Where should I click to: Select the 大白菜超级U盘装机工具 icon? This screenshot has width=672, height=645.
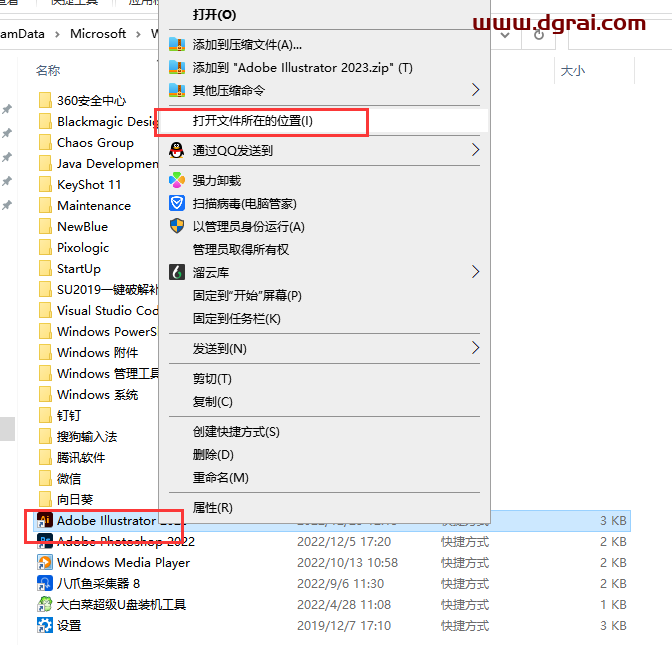[44, 604]
